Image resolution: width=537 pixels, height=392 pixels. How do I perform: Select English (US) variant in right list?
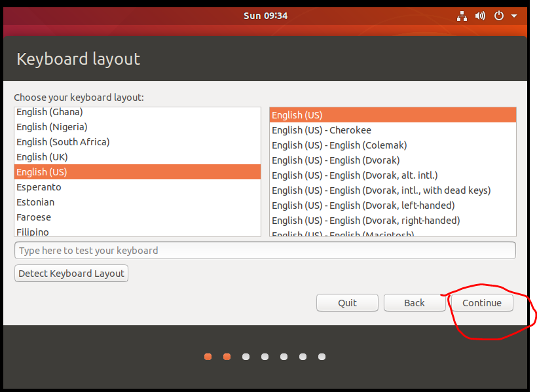(x=393, y=115)
